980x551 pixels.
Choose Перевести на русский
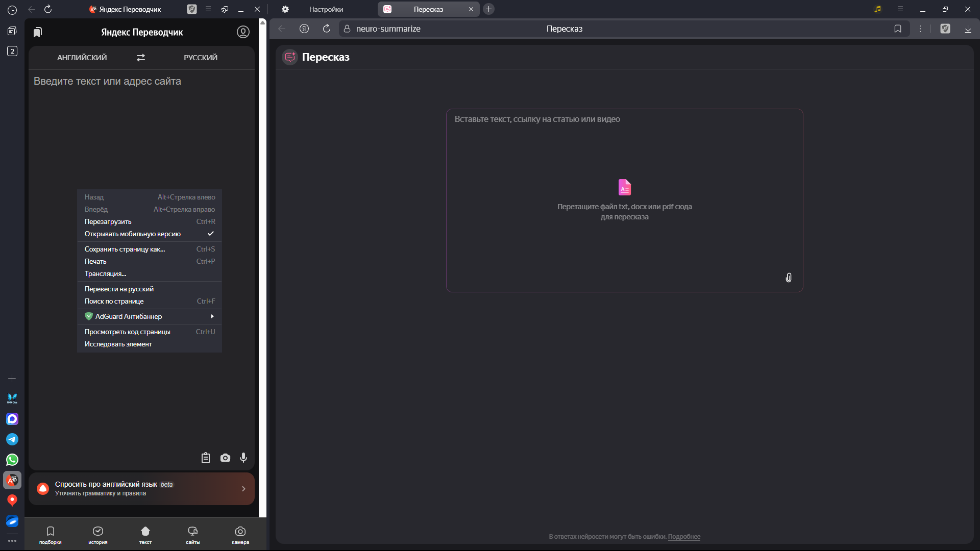tap(150, 289)
